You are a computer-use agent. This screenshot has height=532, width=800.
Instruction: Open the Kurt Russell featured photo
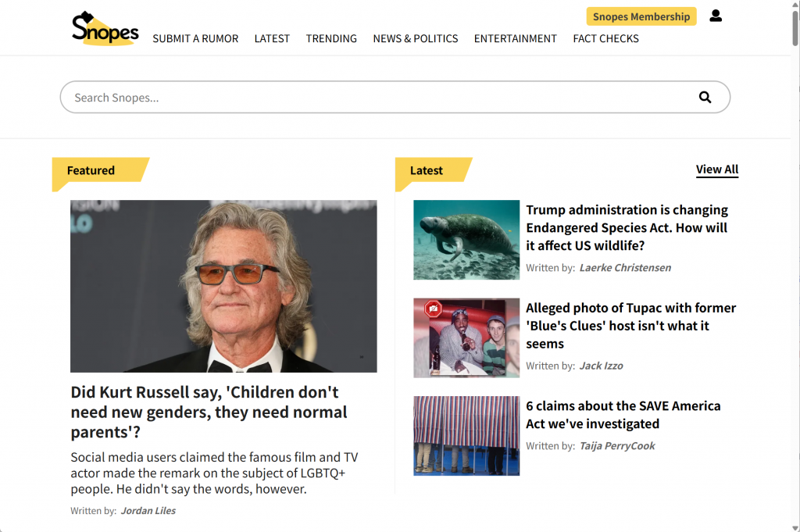coord(223,286)
